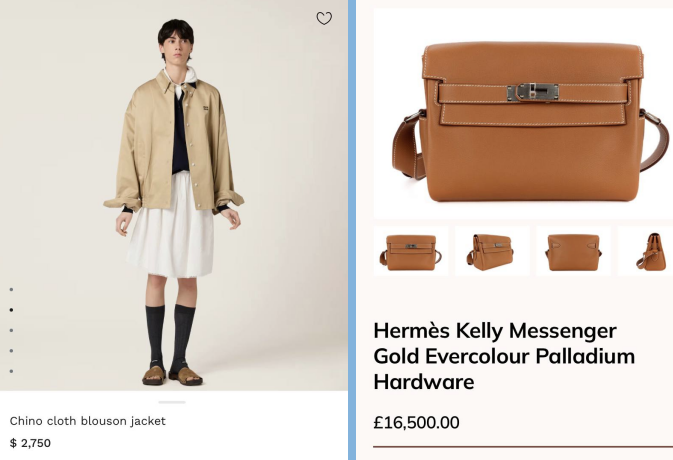Viewport: 673px width, 460px height.
Task: Click the palladium turn-lock clasp on bag
Action: click(x=533, y=92)
